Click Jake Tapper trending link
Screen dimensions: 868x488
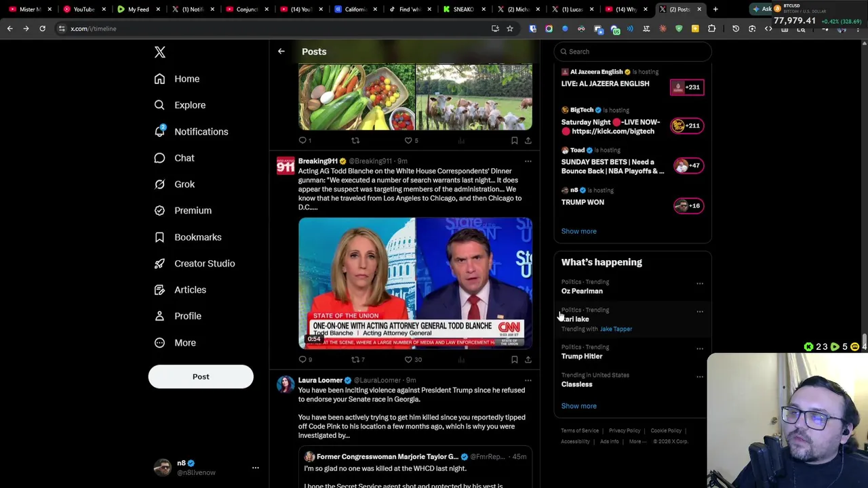pyautogui.click(x=616, y=329)
